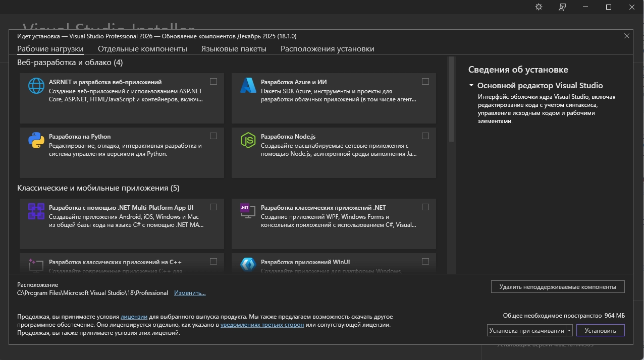Click the Node.js workload icon

(x=248, y=141)
